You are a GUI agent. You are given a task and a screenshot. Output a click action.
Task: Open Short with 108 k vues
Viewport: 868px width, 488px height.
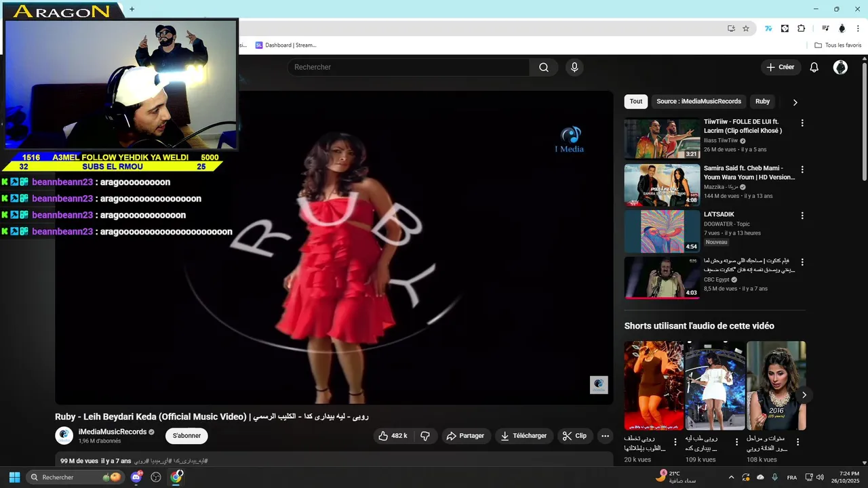tap(776, 386)
